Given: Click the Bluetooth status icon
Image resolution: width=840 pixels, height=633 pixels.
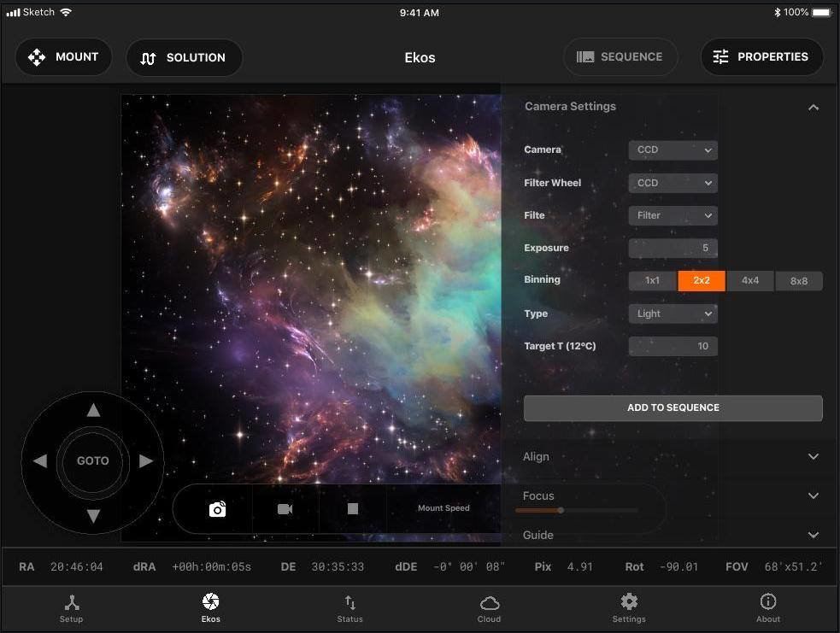Looking at the screenshot, I should pos(777,12).
